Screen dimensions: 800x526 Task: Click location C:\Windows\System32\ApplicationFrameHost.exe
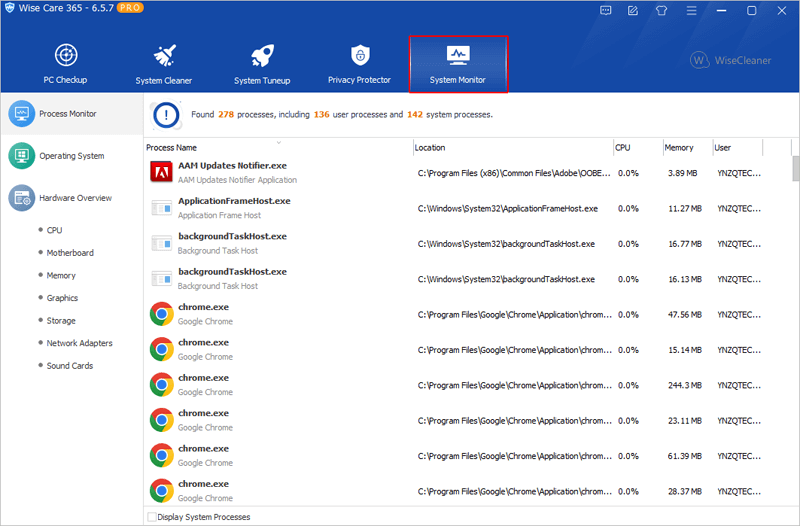(x=508, y=208)
